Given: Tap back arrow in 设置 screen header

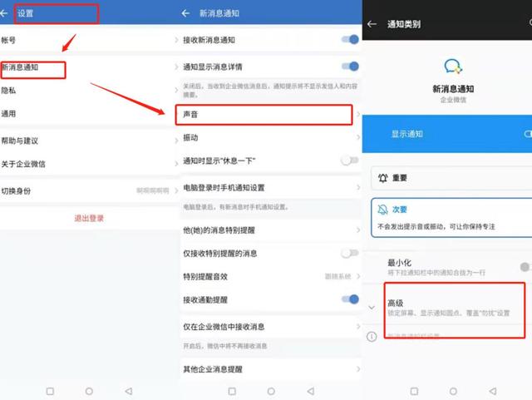Looking at the screenshot, I should [x=3, y=13].
